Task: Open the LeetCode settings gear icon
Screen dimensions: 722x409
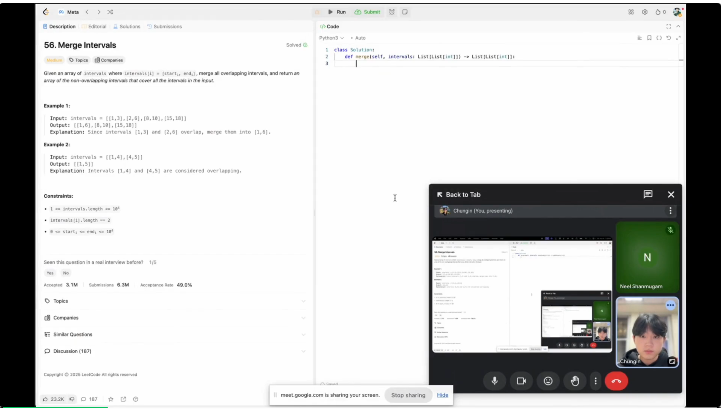Action: coord(643,12)
